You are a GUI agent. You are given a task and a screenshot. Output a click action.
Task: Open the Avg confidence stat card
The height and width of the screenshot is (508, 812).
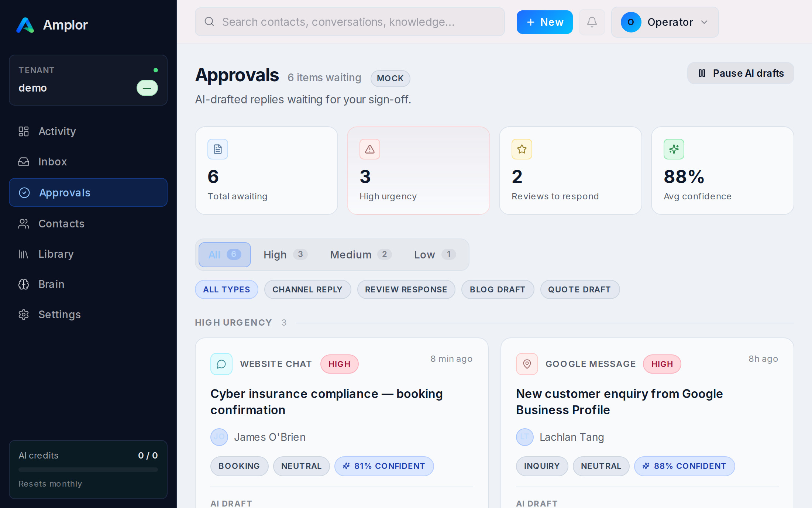tap(723, 171)
